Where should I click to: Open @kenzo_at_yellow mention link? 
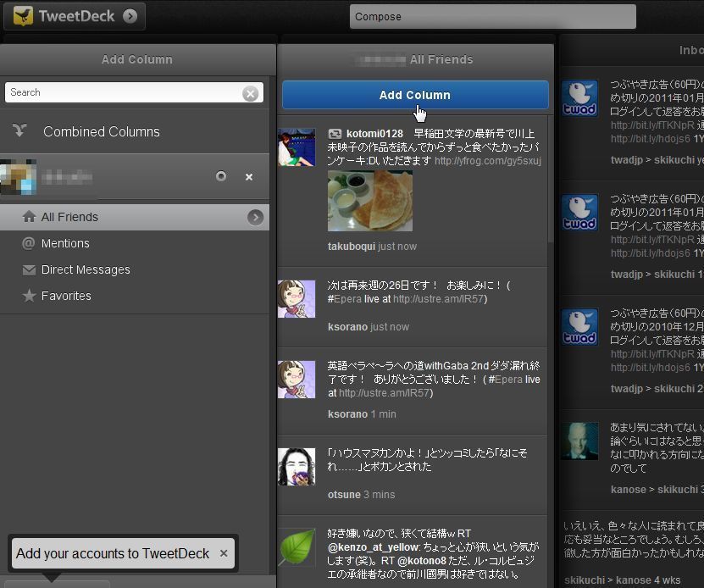(373, 547)
